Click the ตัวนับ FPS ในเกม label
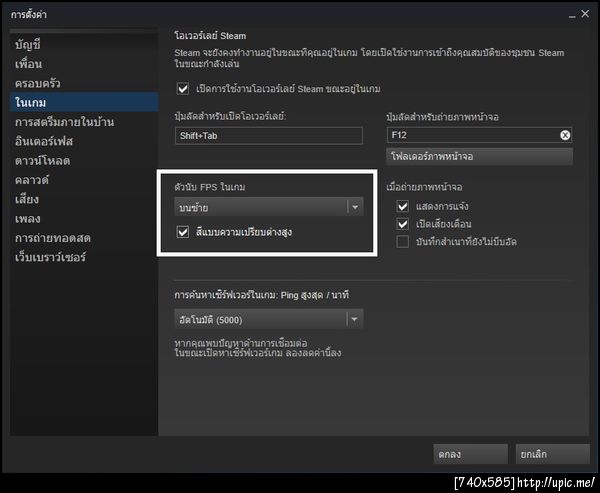 point(210,187)
